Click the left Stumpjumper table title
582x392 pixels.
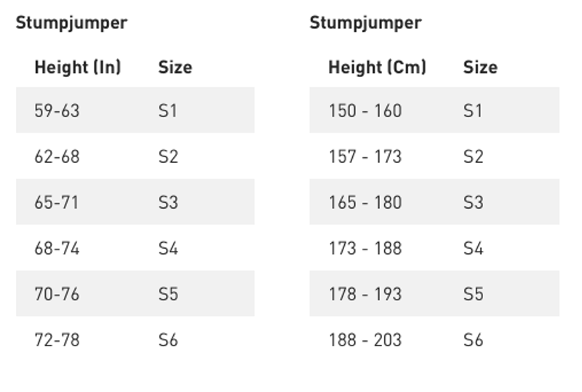click(x=71, y=23)
